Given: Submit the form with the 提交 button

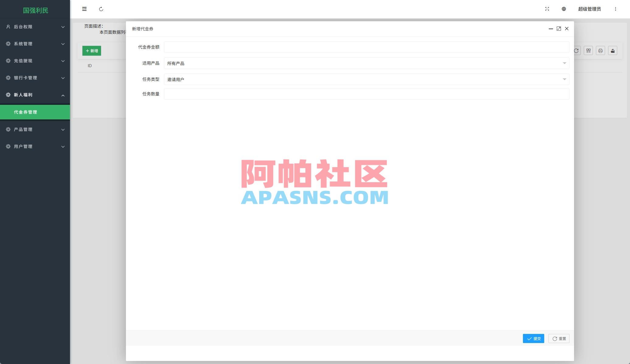Looking at the screenshot, I should 533,338.
